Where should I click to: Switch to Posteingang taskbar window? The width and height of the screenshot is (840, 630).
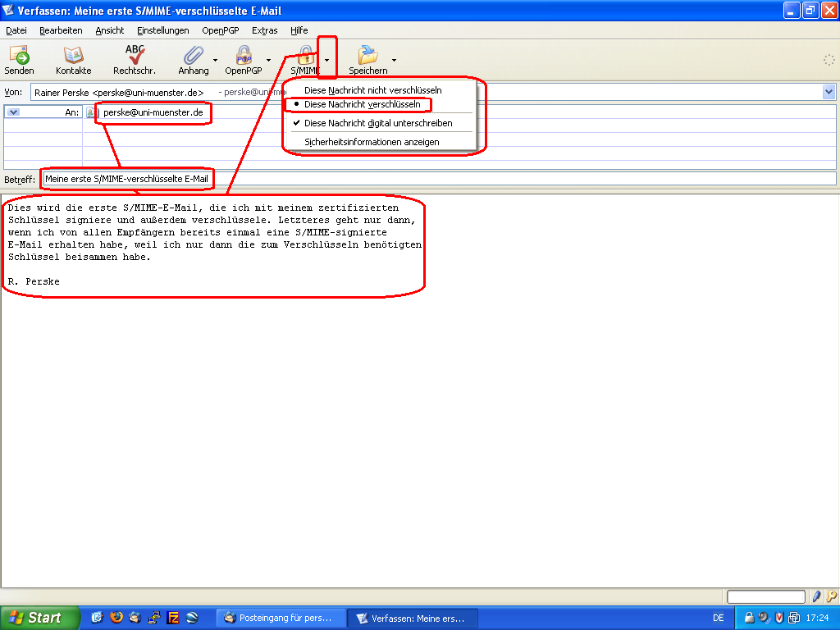(x=279, y=618)
